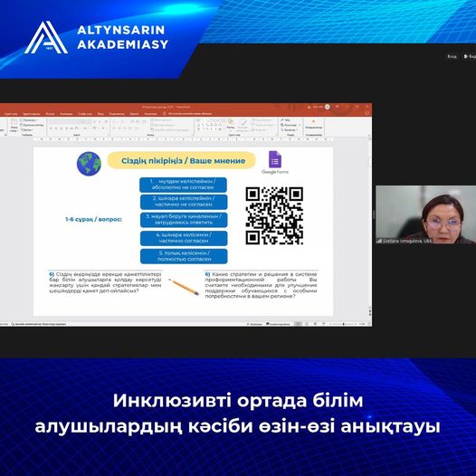
Task: Expand the Select dropdown in Editing group
Action: coord(290,129)
